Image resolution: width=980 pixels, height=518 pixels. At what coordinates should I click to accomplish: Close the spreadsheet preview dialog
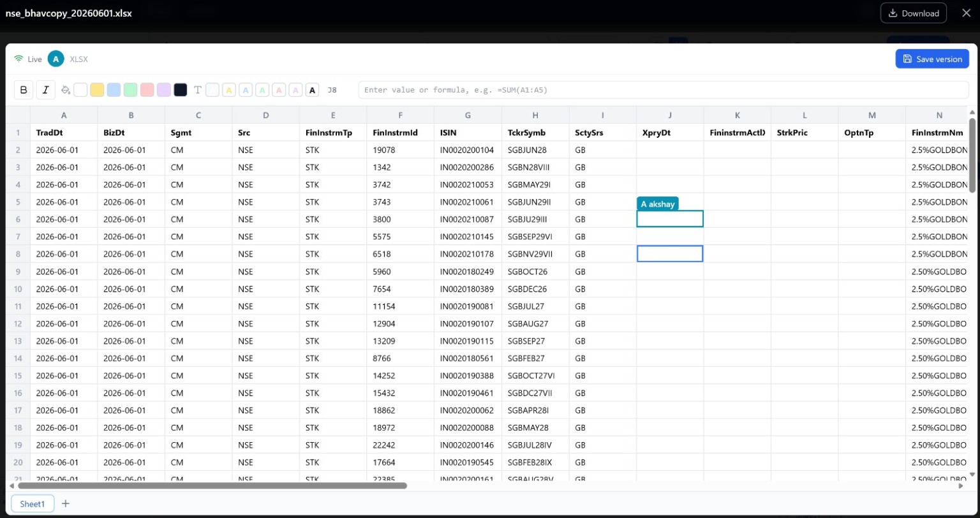966,13
